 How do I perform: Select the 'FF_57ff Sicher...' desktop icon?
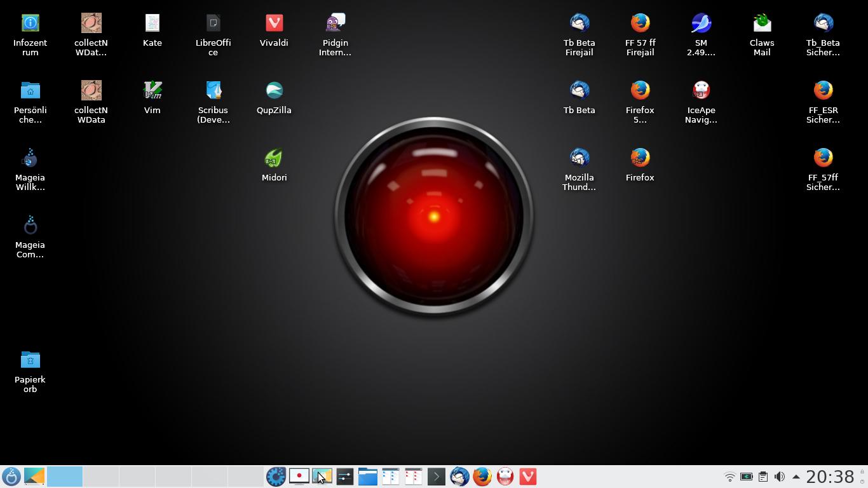(824, 169)
